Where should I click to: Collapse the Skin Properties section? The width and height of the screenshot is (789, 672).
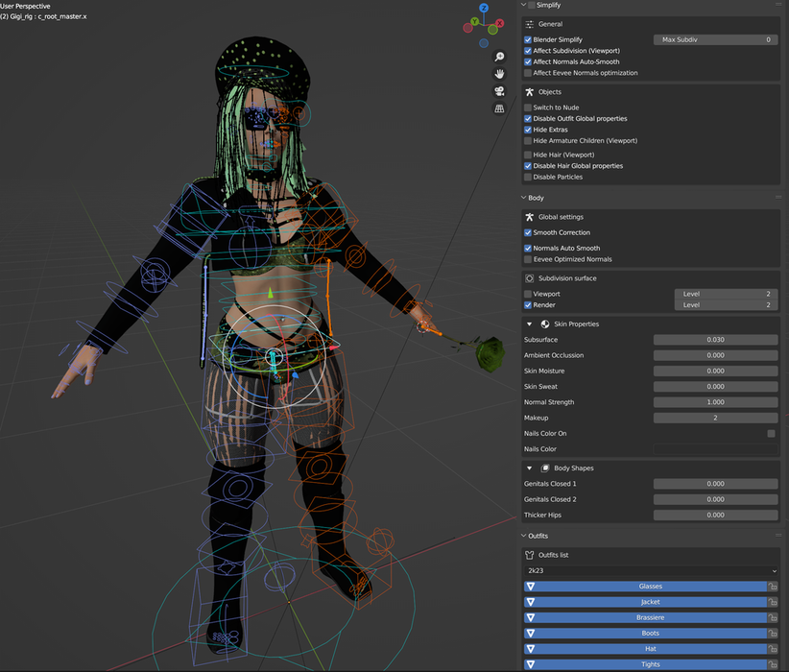coord(529,324)
